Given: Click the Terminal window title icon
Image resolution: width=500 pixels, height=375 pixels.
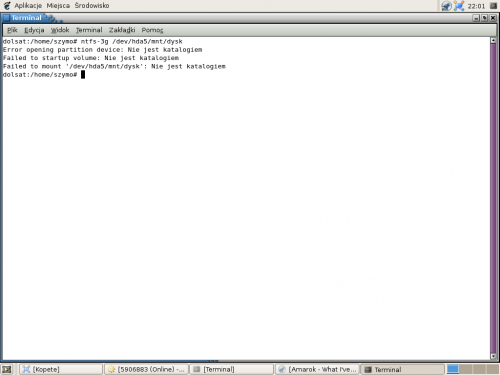Looking at the screenshot, I should (6, 18).
